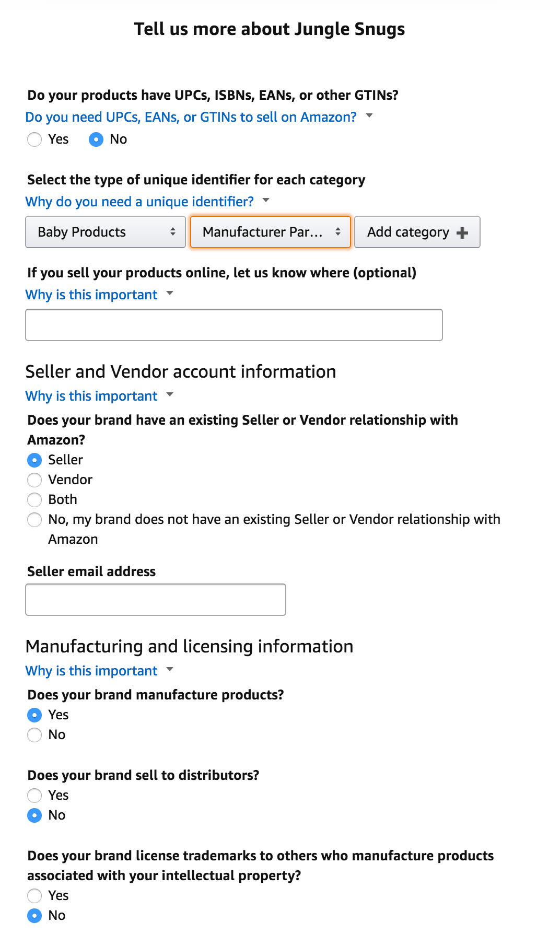The height and width of the screenshot is (934, 560).
Task: Expand 'Why is this important' under Seller and Vendor
Action: tap(92, 396)
